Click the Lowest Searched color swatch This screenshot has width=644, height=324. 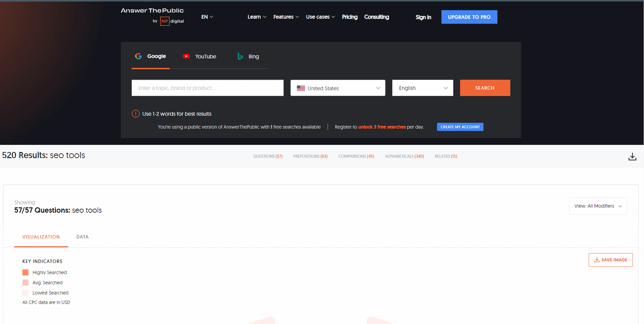click(25, 293)
